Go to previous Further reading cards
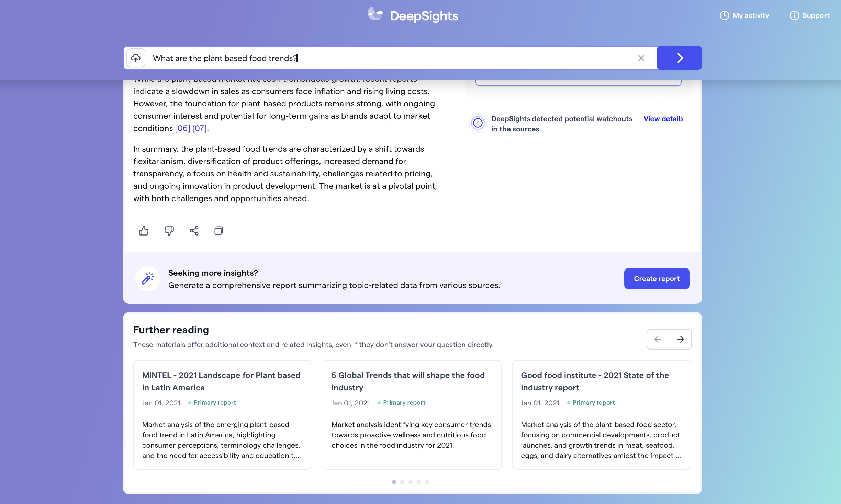This screenshot has height=504, width=841. tap(658, 339)
